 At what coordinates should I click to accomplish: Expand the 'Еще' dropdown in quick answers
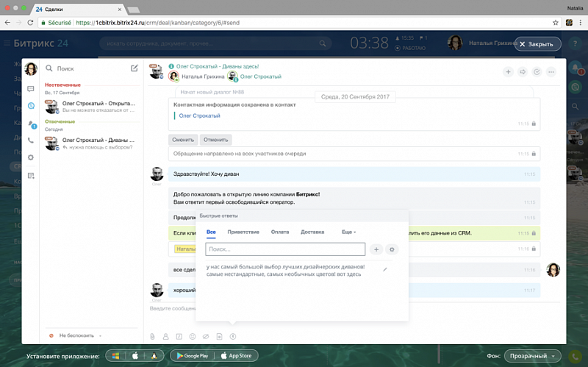click(x=349, y=232)
